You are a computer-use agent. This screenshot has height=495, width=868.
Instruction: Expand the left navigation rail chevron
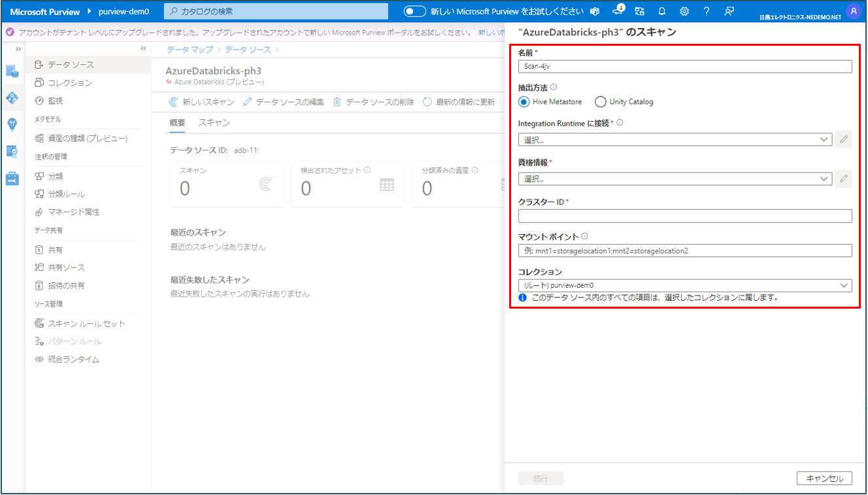click(x=18, y=49)
